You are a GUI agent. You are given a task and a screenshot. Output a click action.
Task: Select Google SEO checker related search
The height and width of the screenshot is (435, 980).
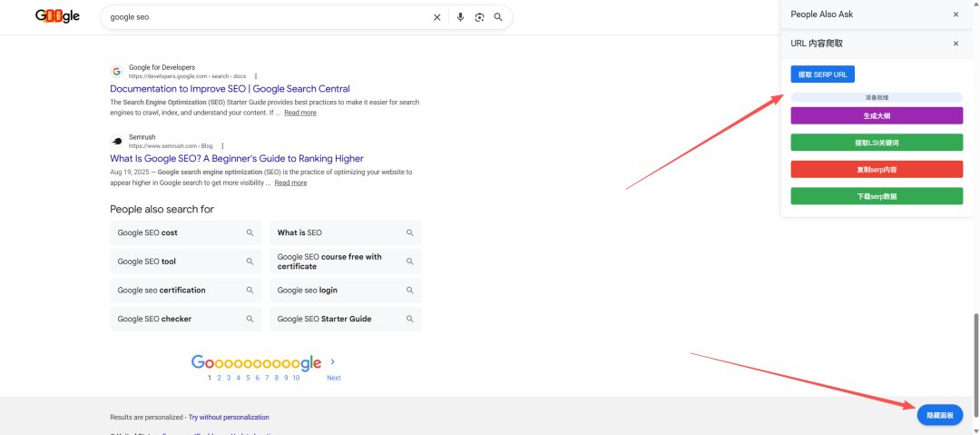pyautogui.click(x=186, y=319)
